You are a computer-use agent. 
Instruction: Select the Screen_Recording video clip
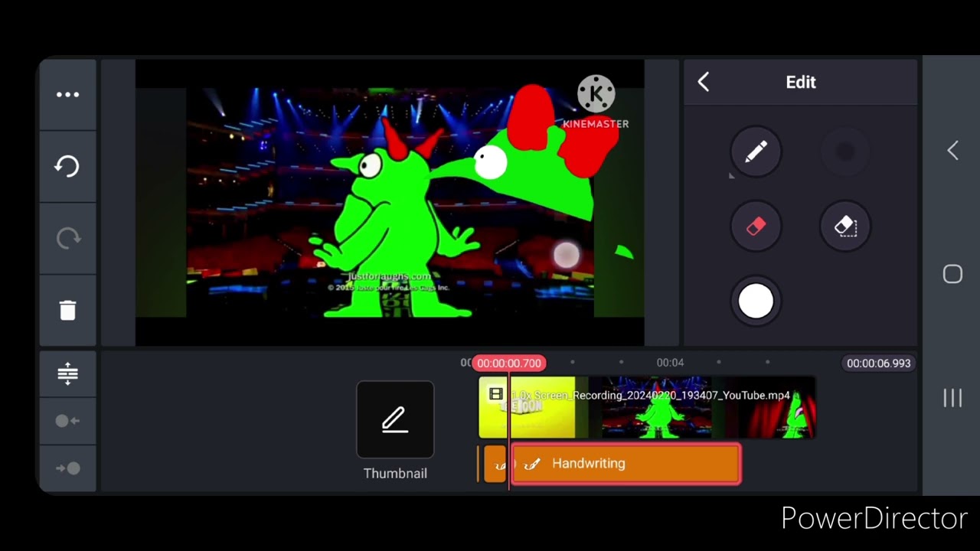(647, 408)
